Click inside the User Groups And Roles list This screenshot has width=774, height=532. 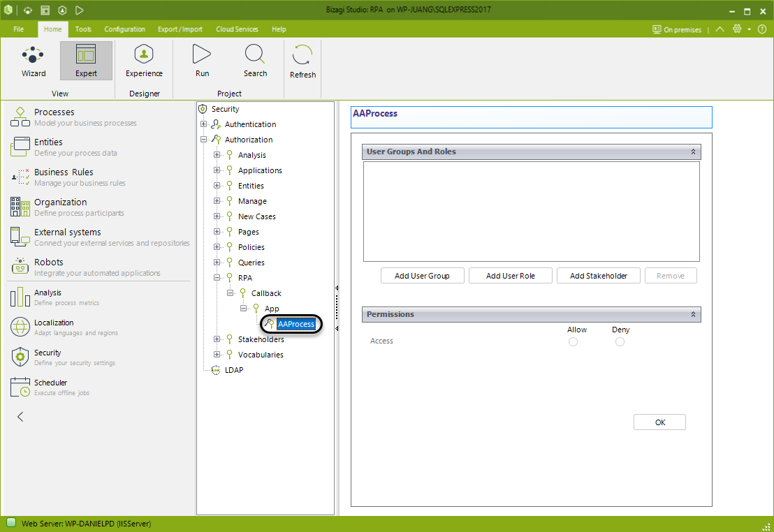(531, 212)
